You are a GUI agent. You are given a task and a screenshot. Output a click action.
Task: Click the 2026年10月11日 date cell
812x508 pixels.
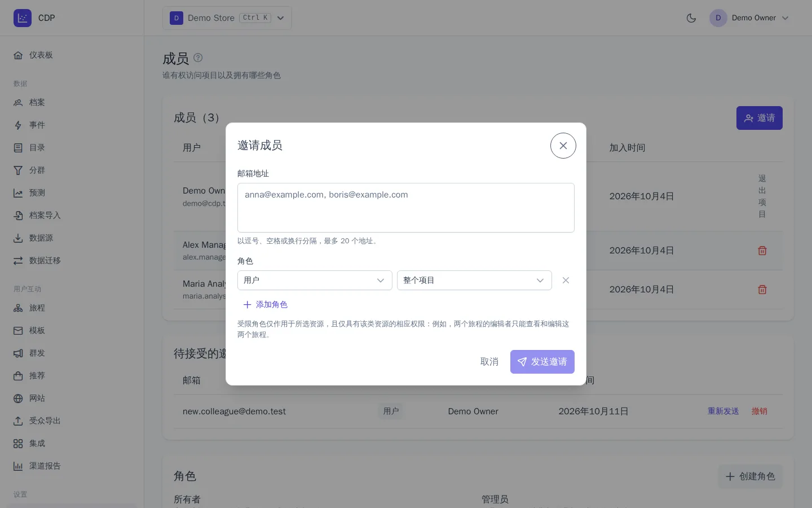(594, 411)
